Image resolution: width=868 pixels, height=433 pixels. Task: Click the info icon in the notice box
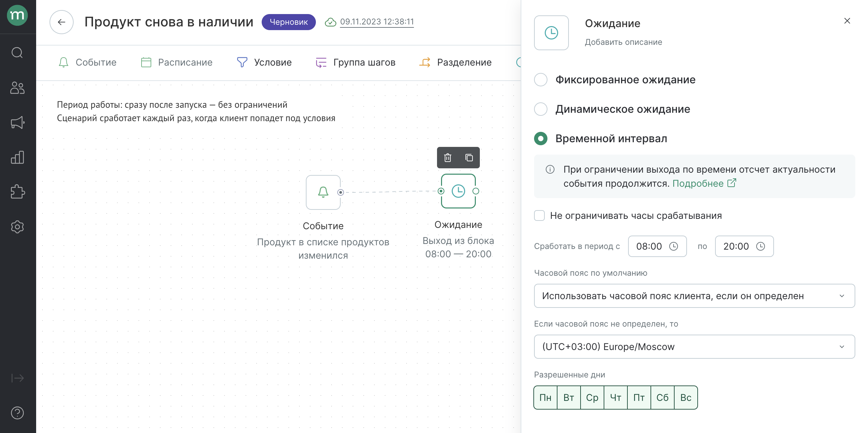click(x=550, y=170)
